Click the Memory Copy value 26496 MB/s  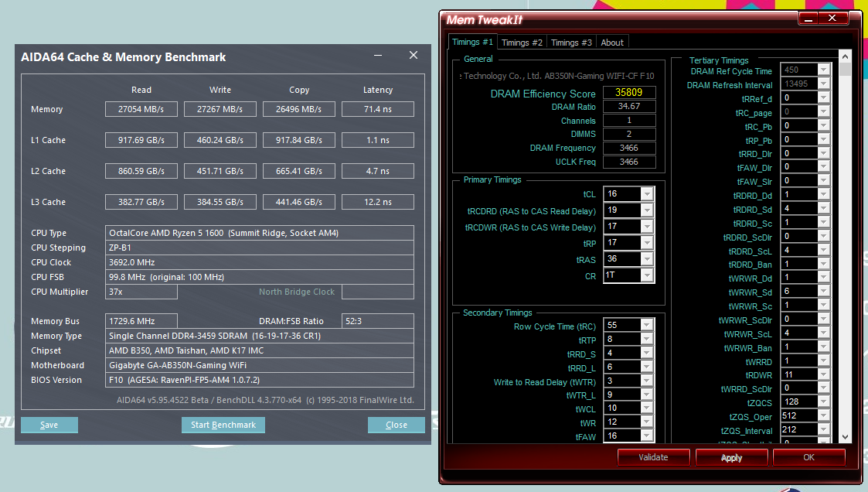pyautogui.click(x=299, y=109)
